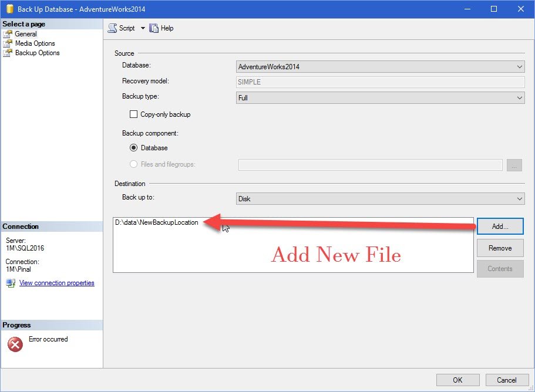Select the Media Options page icon
Viewport: 535px width, 392px height.
(8, 43)
